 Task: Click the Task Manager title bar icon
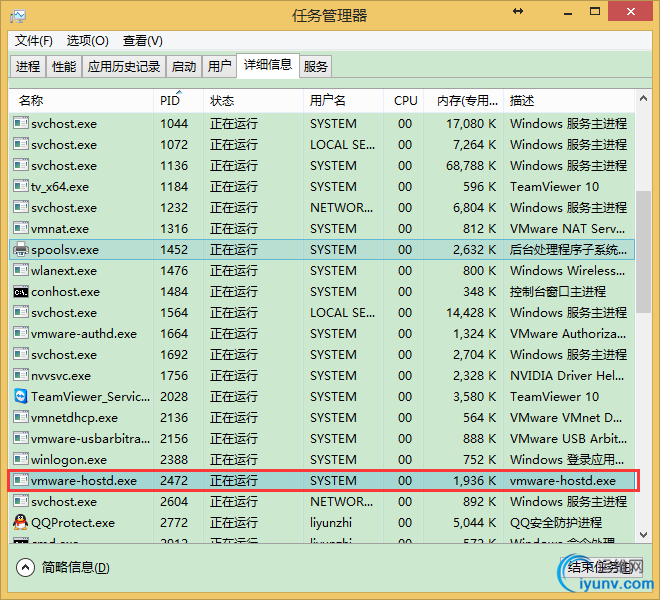[x=18, y=16]
